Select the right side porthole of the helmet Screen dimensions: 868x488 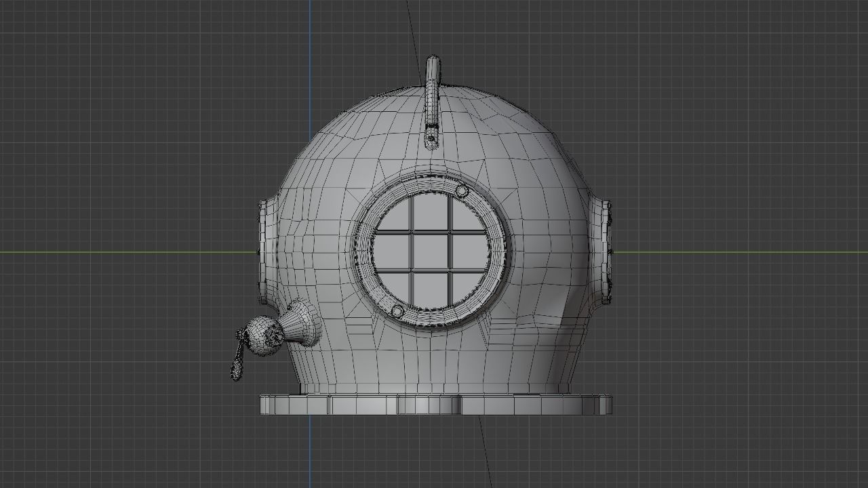603,251
